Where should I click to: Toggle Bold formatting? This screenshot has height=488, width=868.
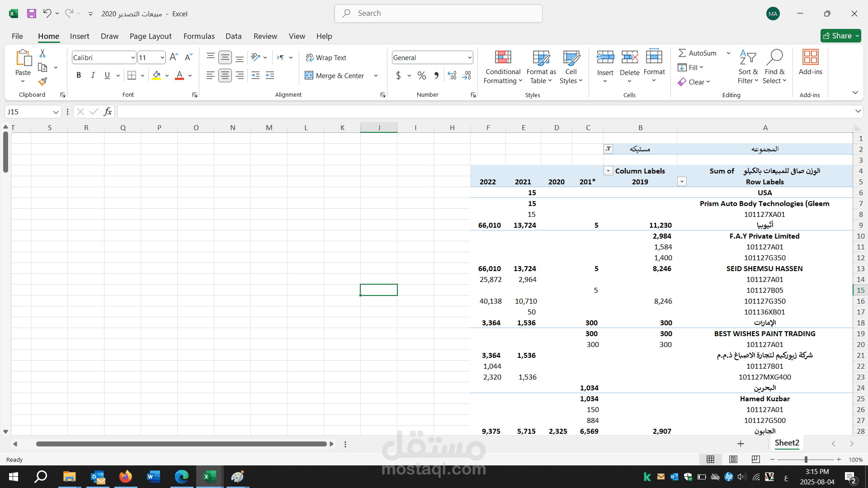tap(79, 75)
